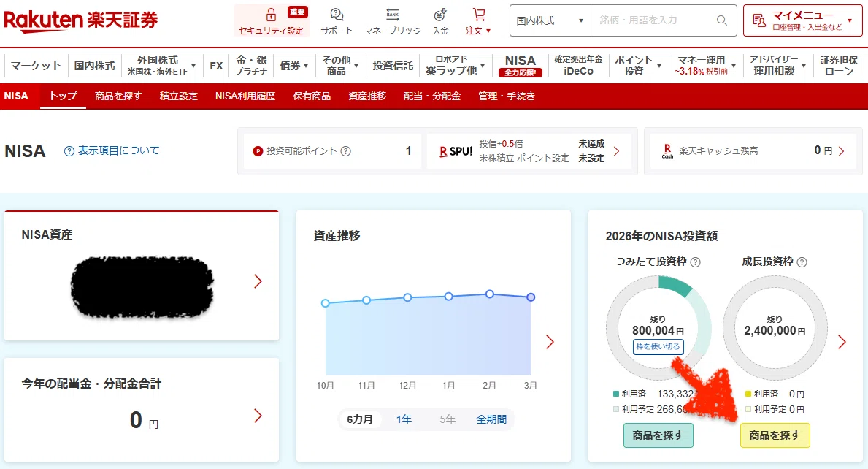Screen dimensions: 868x469
Task: Click the Rakuten Cash R icon
Action: pyautogui.click(x=667, y=151)
